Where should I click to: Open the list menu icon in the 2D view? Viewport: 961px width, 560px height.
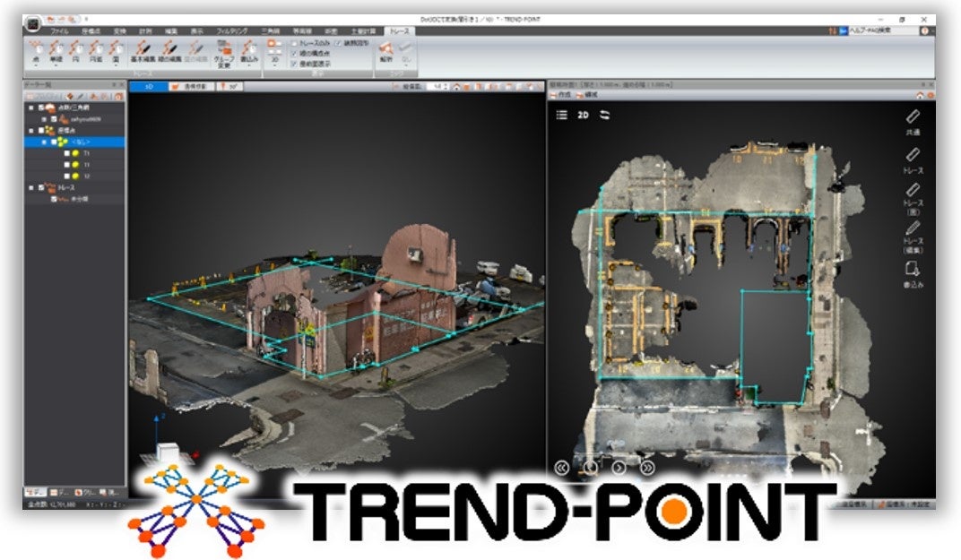tap(561, 116)
